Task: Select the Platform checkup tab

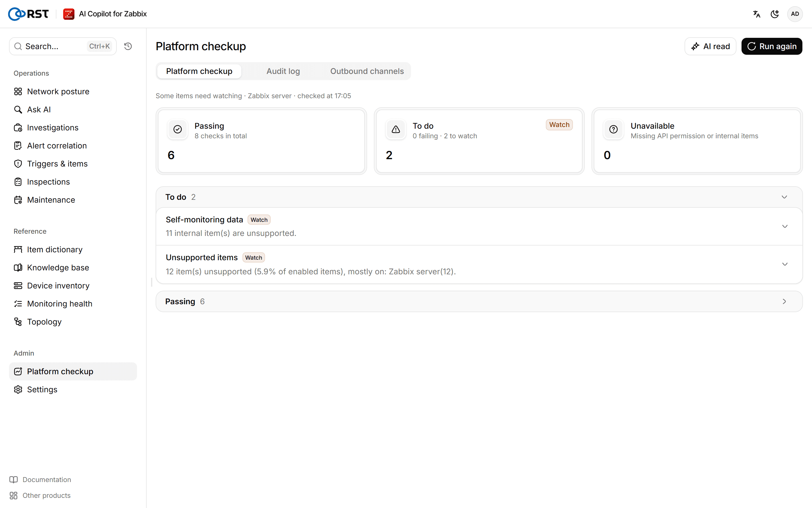Action: pos(199,71)
